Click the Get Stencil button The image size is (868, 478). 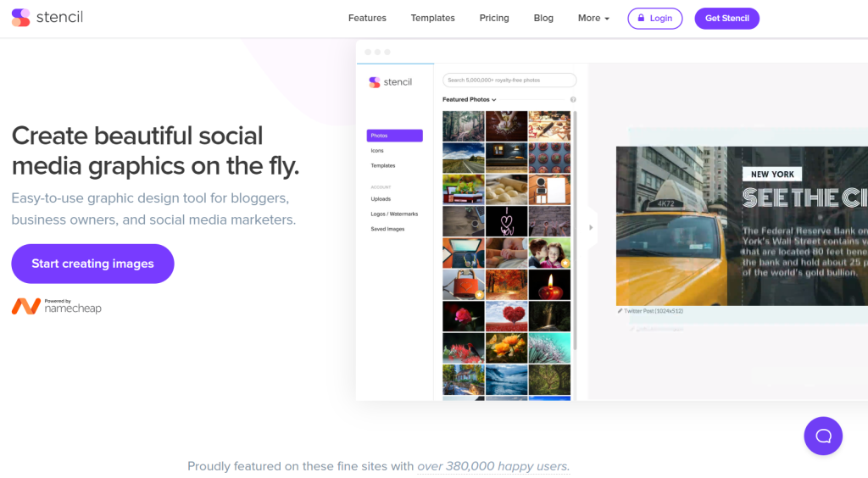pyautogui.click(x=726, y=19)
